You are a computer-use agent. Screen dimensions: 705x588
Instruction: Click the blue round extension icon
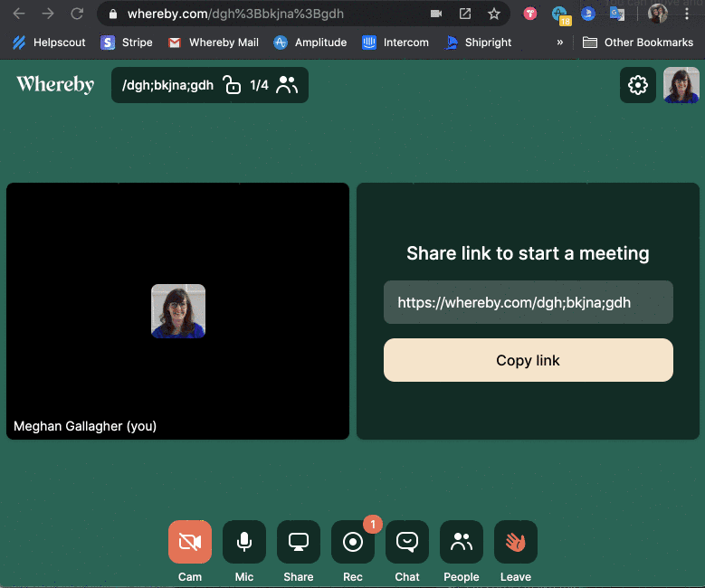point(587,14)
